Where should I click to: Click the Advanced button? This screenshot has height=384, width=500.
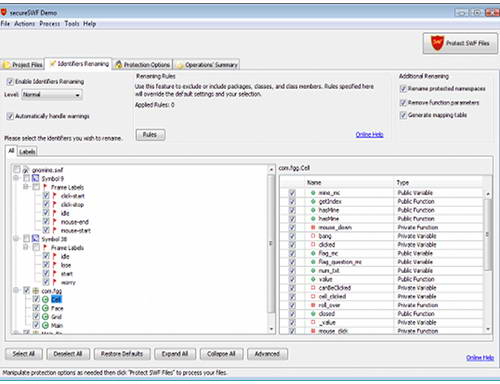click(267, 354)
